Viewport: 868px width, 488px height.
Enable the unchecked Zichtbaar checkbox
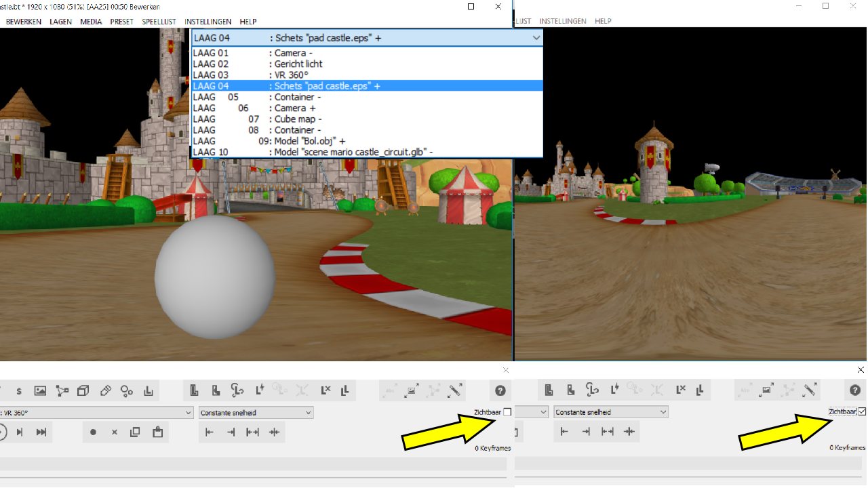click(x=507, y=412)
